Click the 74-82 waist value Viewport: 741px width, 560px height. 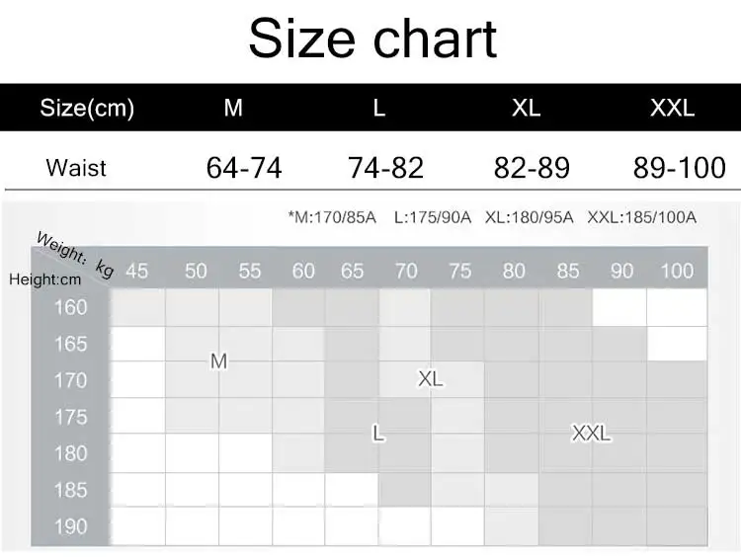click(385, 168)
